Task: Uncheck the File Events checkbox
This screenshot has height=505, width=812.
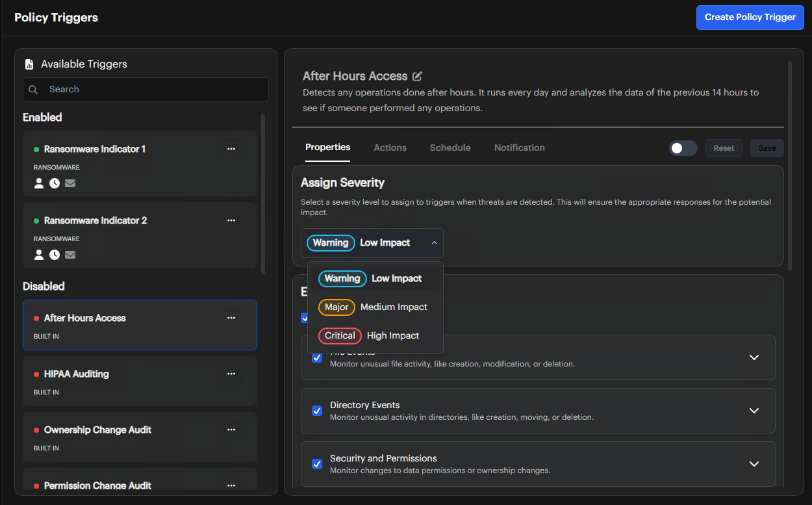Action: pyautogui.click(x=317, y=357)
